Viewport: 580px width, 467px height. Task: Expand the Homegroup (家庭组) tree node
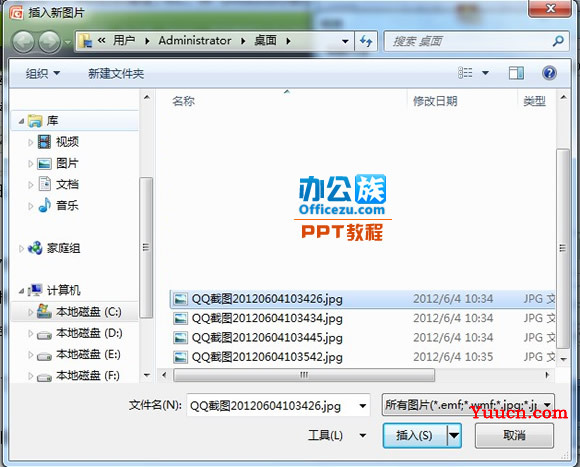click(21, 248)
